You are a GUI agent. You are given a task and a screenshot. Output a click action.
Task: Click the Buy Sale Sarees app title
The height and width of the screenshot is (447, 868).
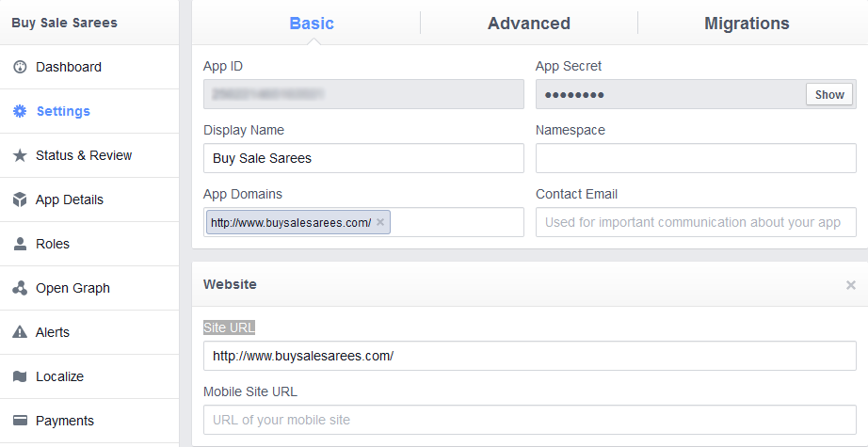(x=64, y=23)
